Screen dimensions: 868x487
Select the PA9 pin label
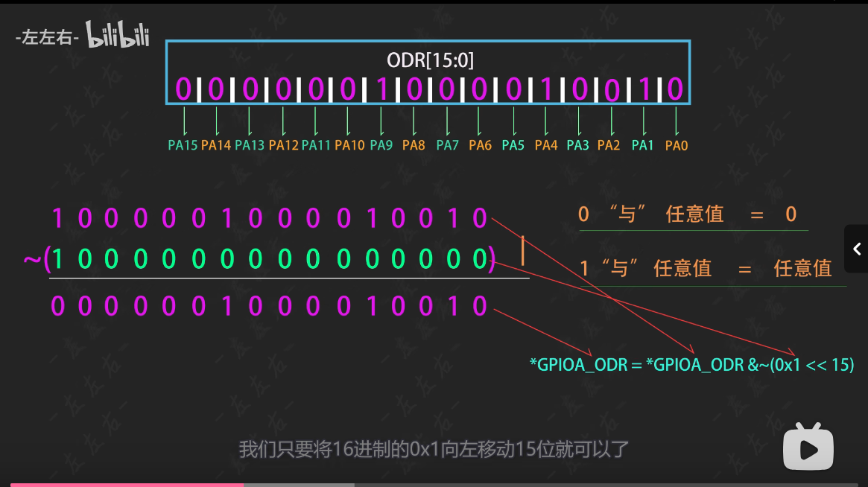pyautogui.click(x=381, y=145)
